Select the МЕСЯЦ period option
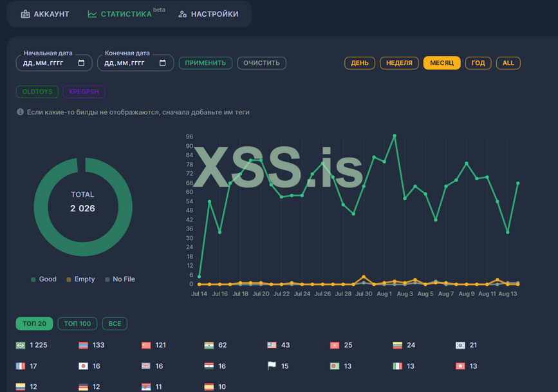 click(x=442, y=63)
